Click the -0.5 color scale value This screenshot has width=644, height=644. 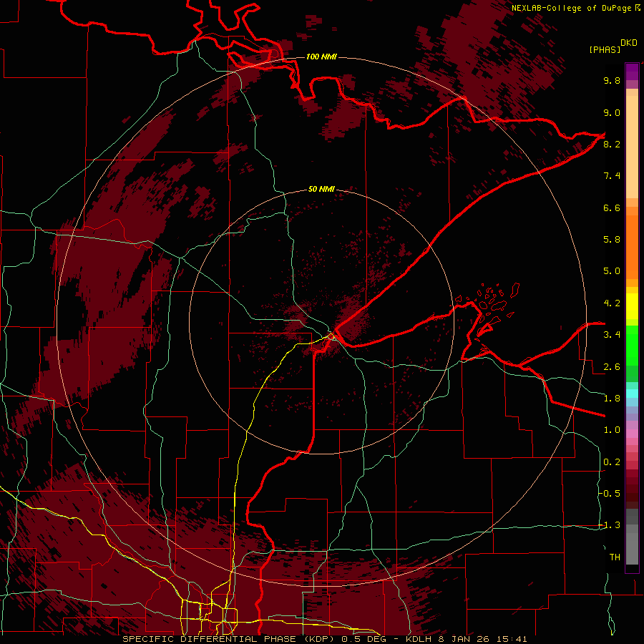click(610, 494)
